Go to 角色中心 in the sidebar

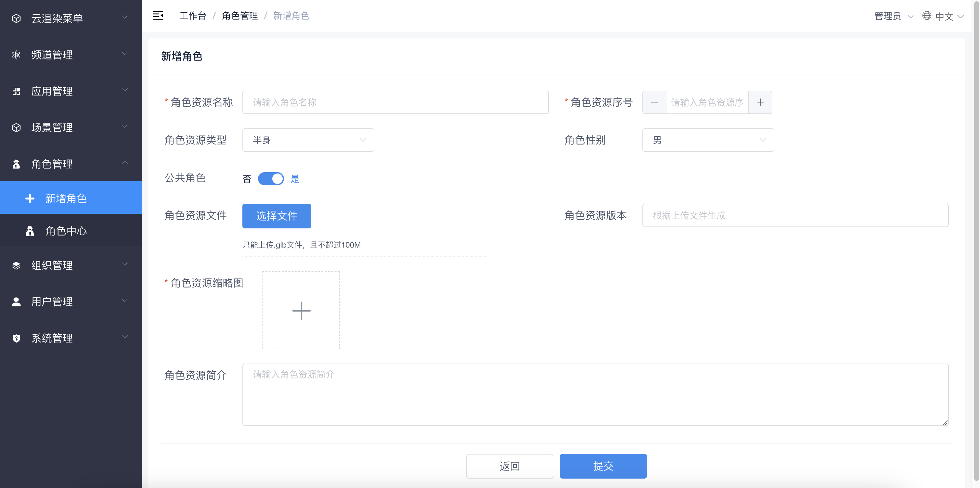[x=71, y=231]
